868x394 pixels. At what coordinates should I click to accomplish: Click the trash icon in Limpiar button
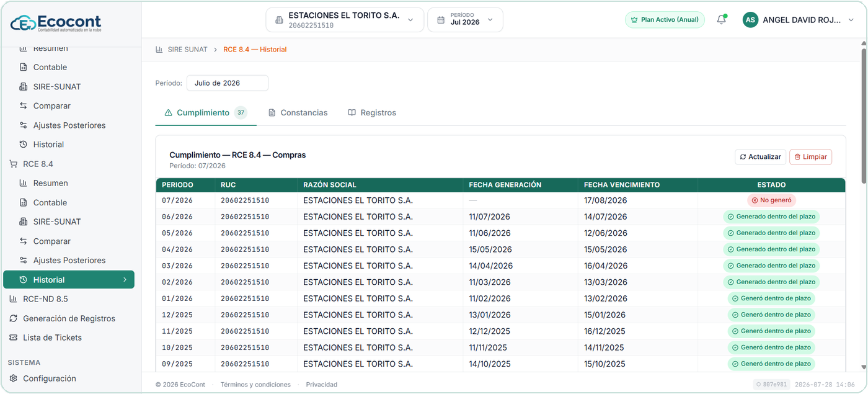(x=797, y=157)
